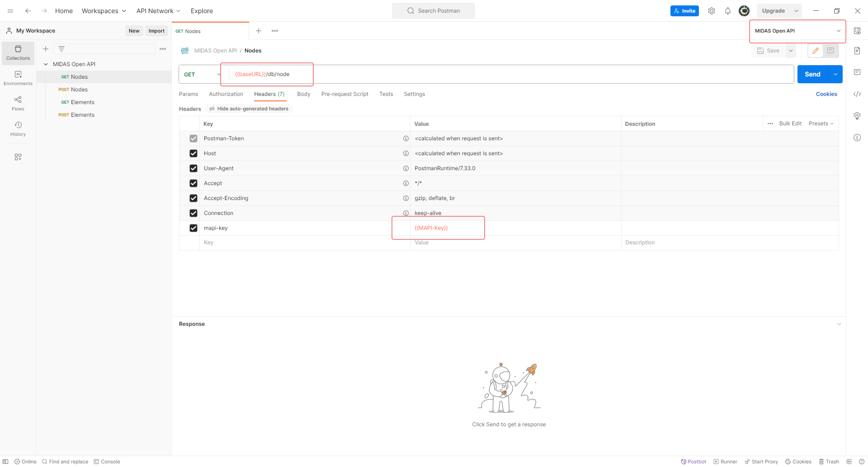Open the Environments sidebar panel

tap(18, 78)
